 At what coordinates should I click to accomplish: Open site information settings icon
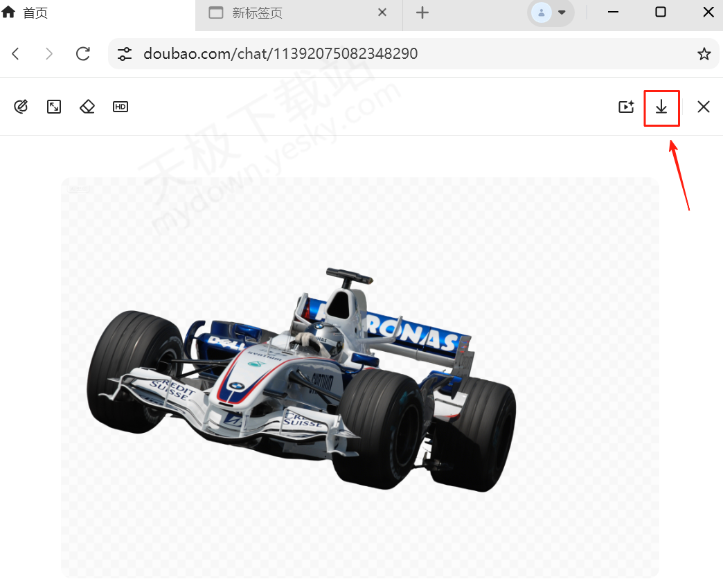(125, 54)
